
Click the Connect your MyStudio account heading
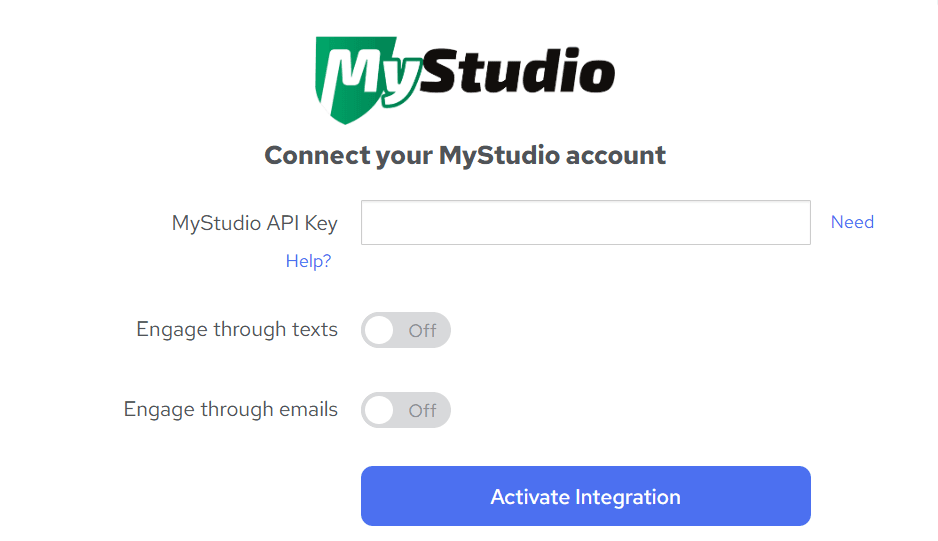click(465, 156)
